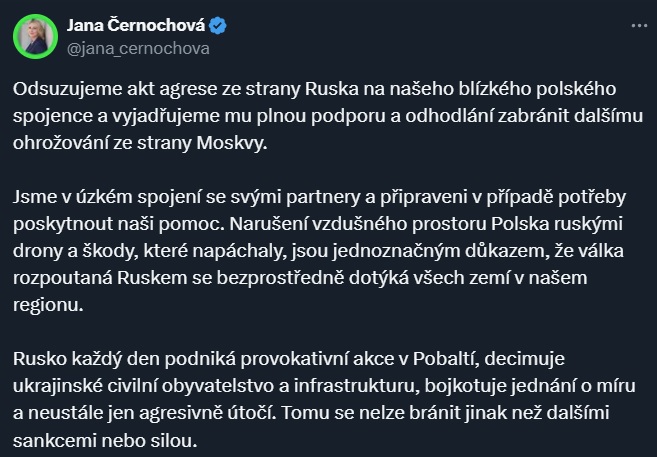Click the display name Jana Černochová
Viewport: 657px width, 457px height.
tap(136, 26)
